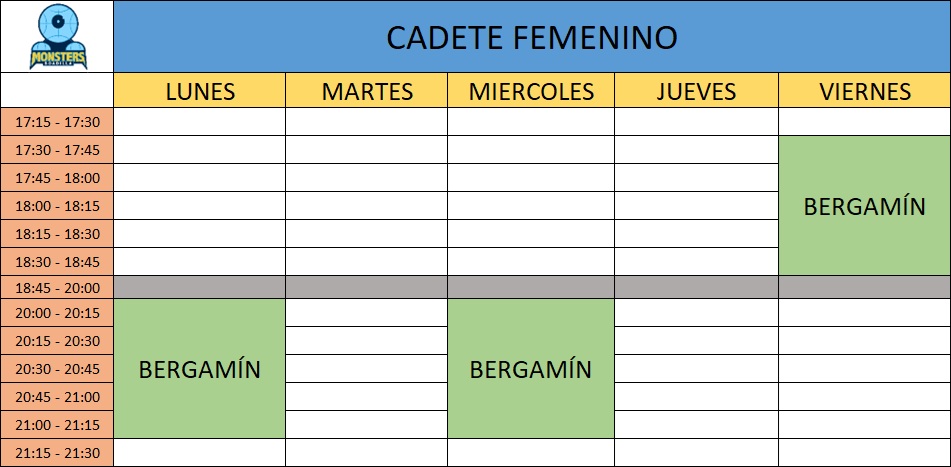Click the 18:00 - 18:15 time label
951x467 pixels.
57,206
